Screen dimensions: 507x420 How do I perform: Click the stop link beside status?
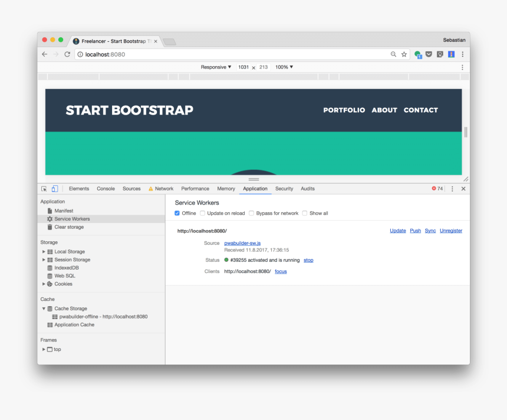(x=308, y=260)
